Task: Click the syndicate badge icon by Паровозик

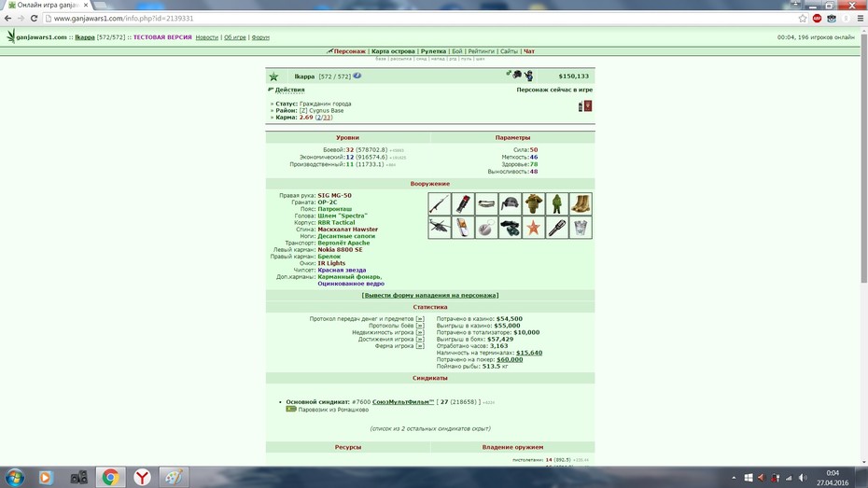Action: pyautogui.click(x=291, y=409)
